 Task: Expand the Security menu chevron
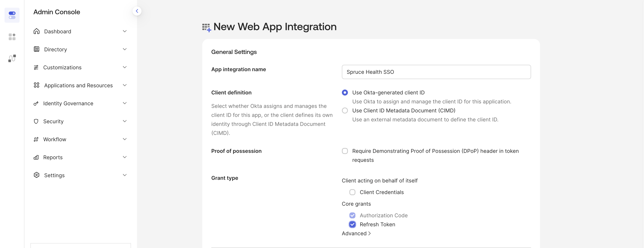(125, 121)
